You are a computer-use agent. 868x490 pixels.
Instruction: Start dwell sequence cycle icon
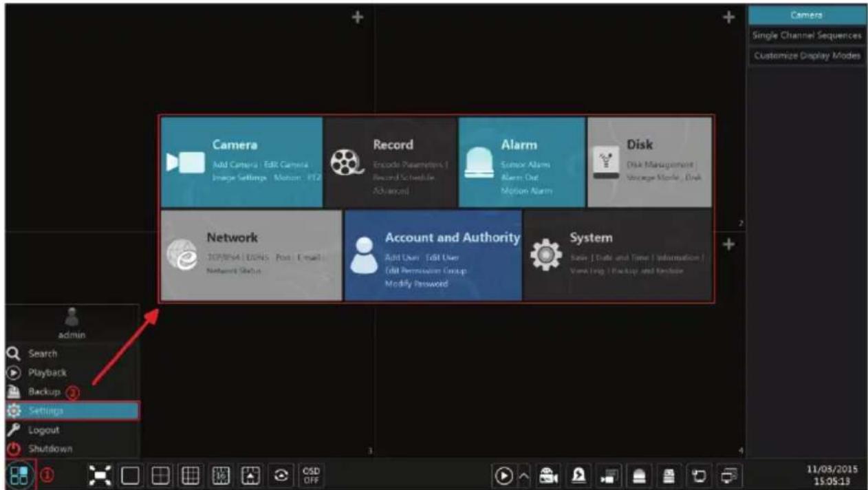[x=281, y=475]
